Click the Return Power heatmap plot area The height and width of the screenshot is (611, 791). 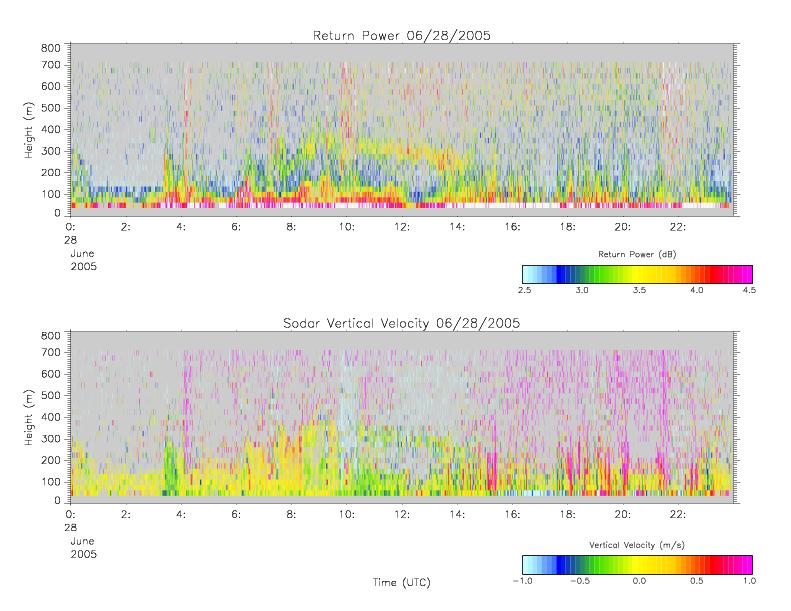(x=402, y=130)
